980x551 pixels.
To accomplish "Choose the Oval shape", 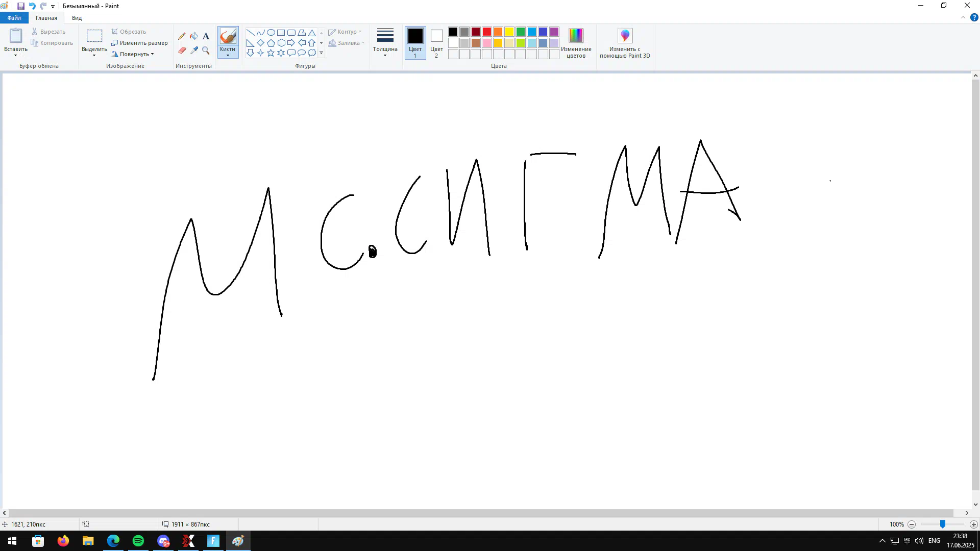I will click(x=271, y=33).
